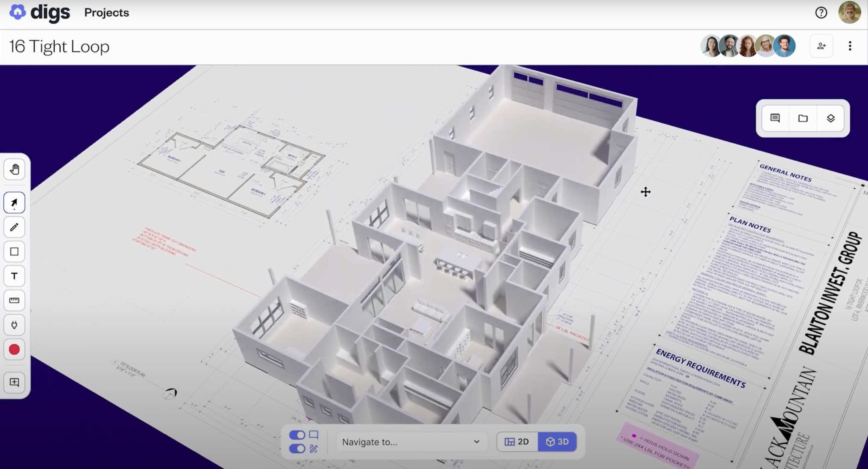Toggle comments visibility switch off

[297, 435]
